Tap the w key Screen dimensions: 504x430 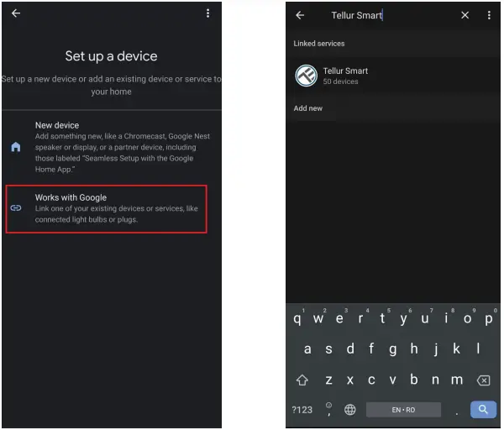click(x=318, y=318)
